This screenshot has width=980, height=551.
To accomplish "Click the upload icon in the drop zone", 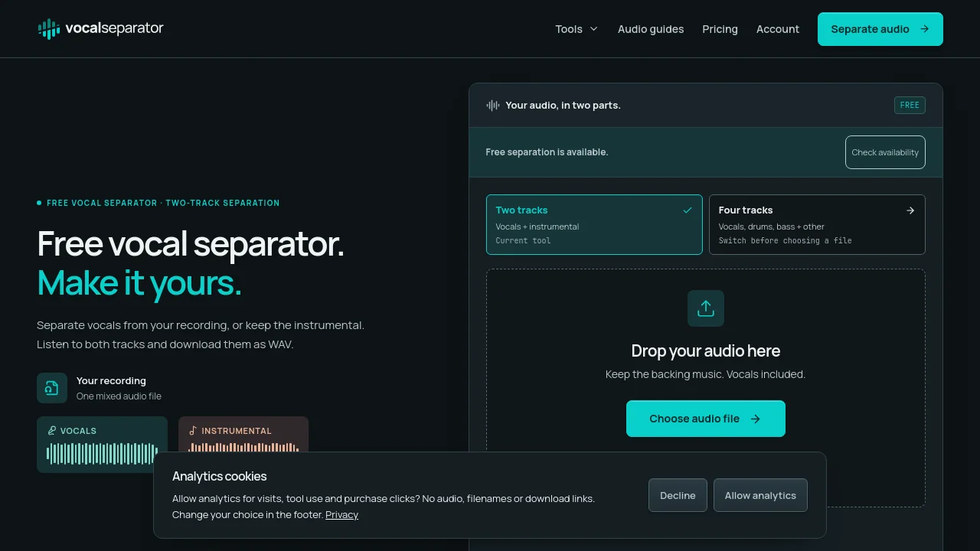I will click(706, 308).
